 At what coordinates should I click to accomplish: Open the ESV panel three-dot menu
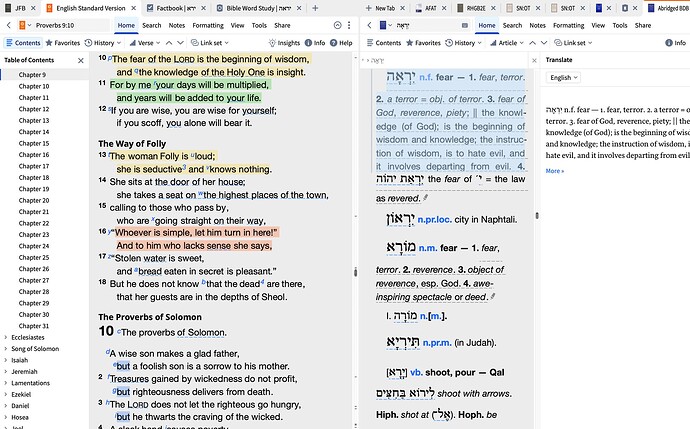click(349, 26)
